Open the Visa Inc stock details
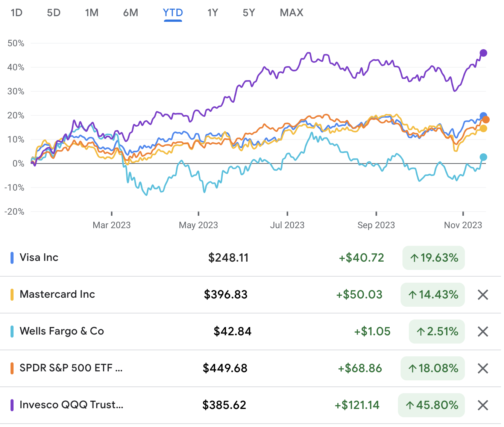The width and height of the screenshot is (504, 427). point(39,258)
